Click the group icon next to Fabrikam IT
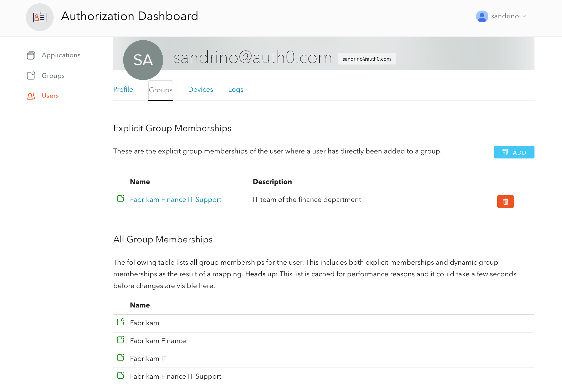Viewport: 562px width, 392px height. pos(121,358)
